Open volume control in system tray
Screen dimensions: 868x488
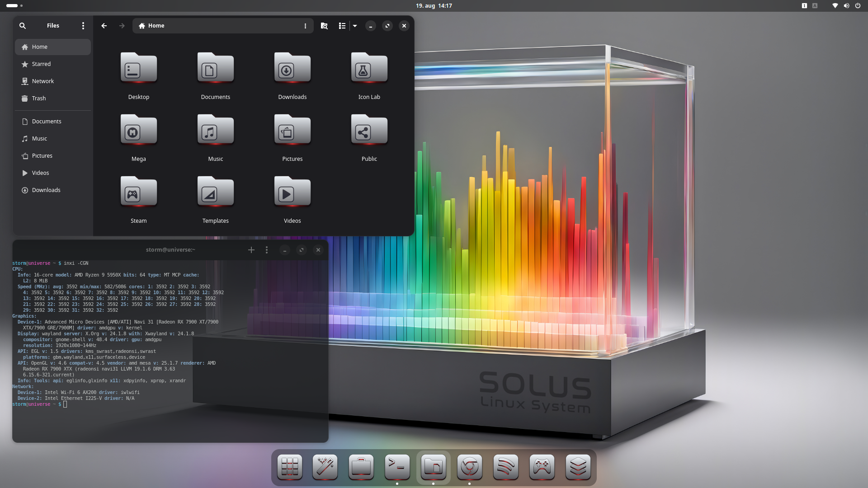point(846,6)
